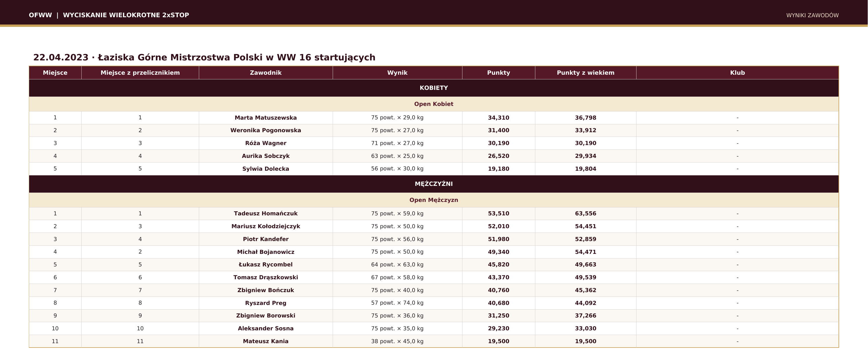Viewport: 868px width, 356px height.
Task: Click competitor Mariusz Kołodziejczyk
Action: click(266, 226)
